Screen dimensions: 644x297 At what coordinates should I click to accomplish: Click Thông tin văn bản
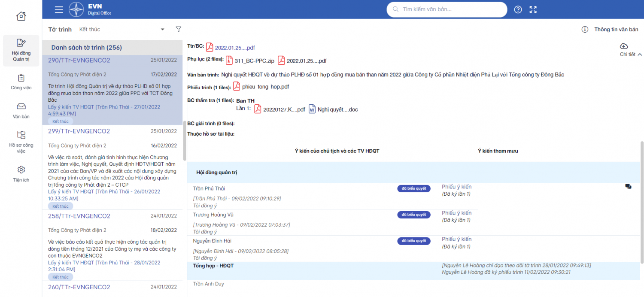616,30
